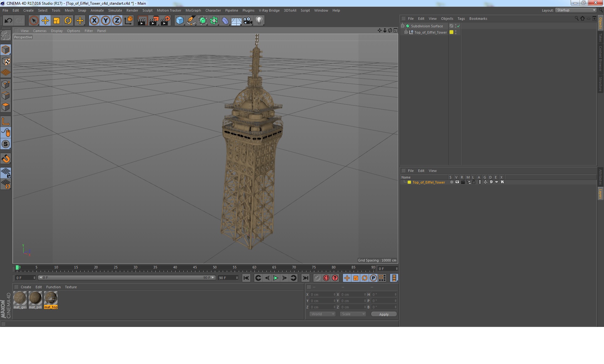Toggle Z axis lock

click(x=117, y=21)
